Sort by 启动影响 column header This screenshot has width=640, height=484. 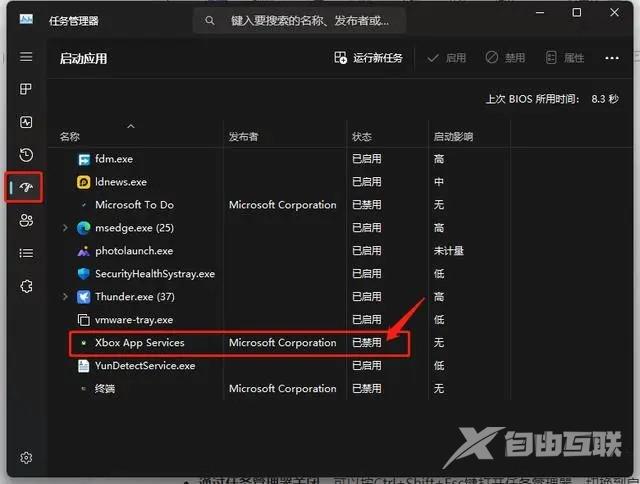coord(453,137)
